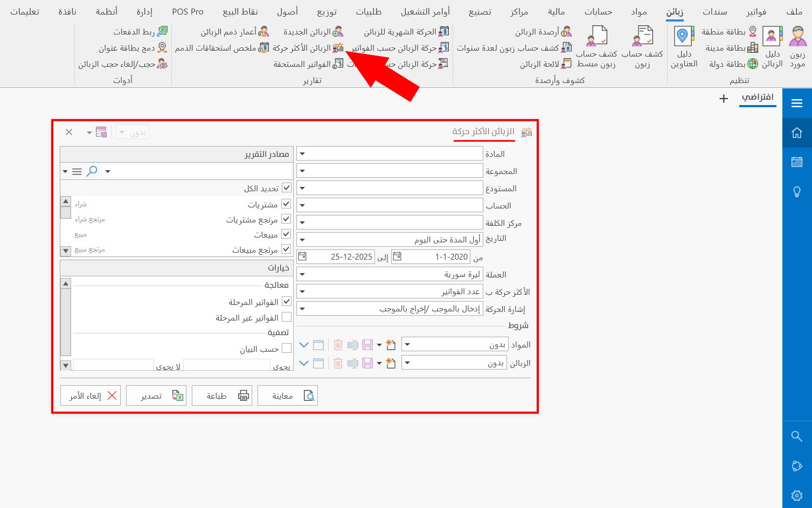Image resolution: width=812 pixels, height=508 pixels.
Task: Uncheck تحديد الكل in report sources
Action: [286, 187]
